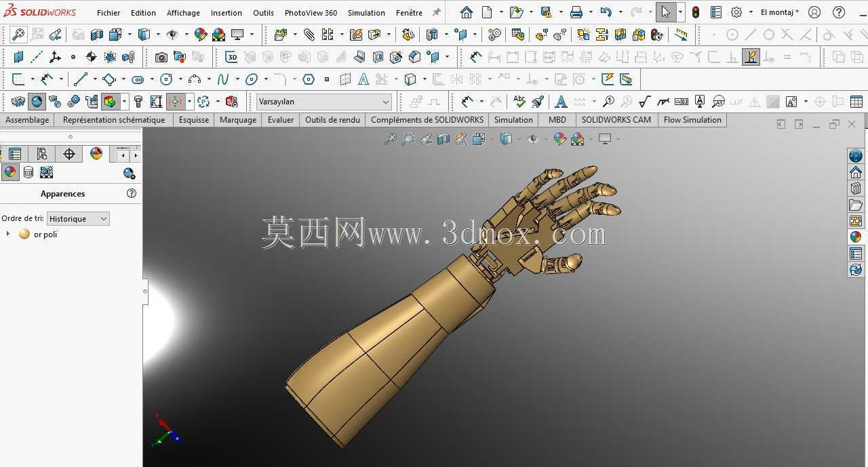868x467 pixels.
Task: Open the Ordre de tri Historique dropdown
Action: [78, 218]
